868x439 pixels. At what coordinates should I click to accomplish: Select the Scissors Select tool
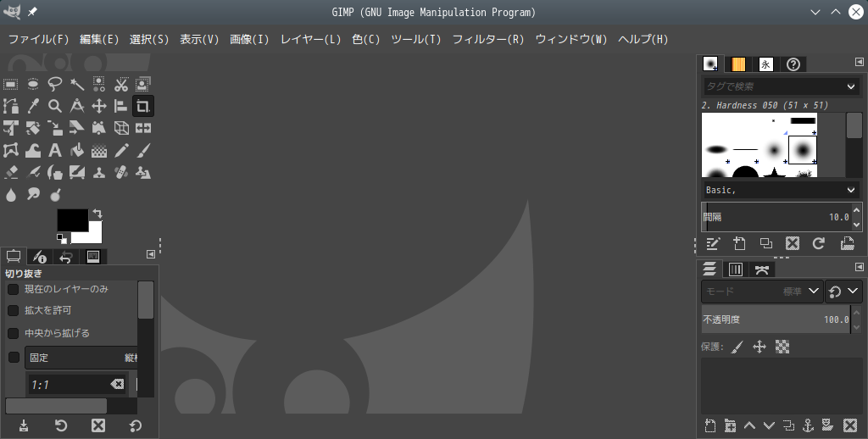121,84
